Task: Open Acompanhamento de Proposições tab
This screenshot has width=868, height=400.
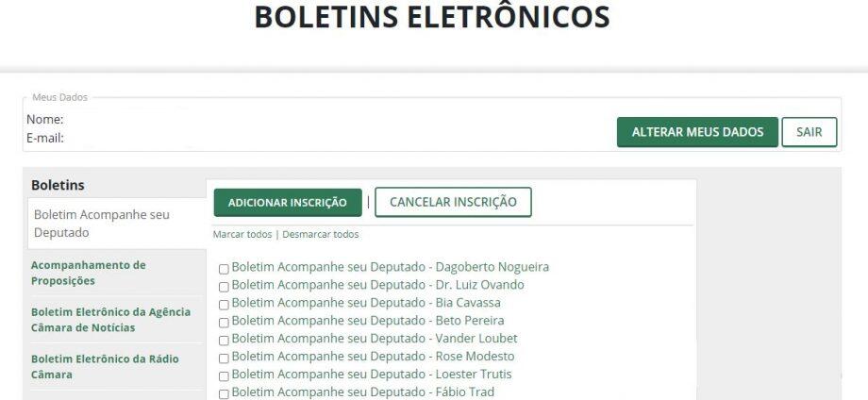Action: coord(89,273)
